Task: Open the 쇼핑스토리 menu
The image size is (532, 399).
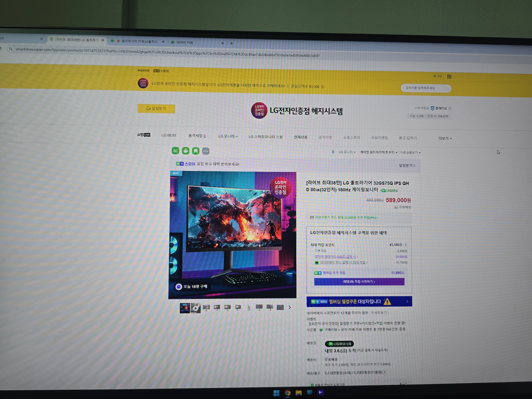Action: point(352,138)
